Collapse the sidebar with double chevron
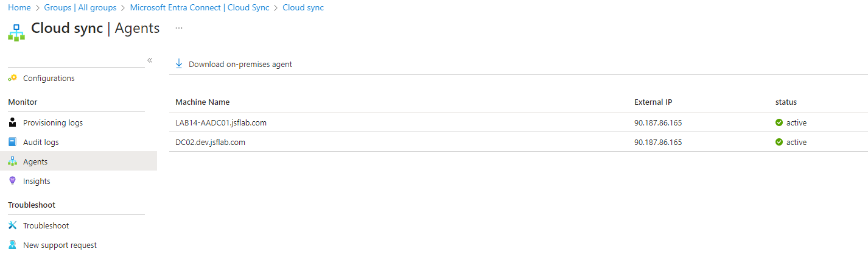The height and width of the screenshot is (254, 868). 150,60
